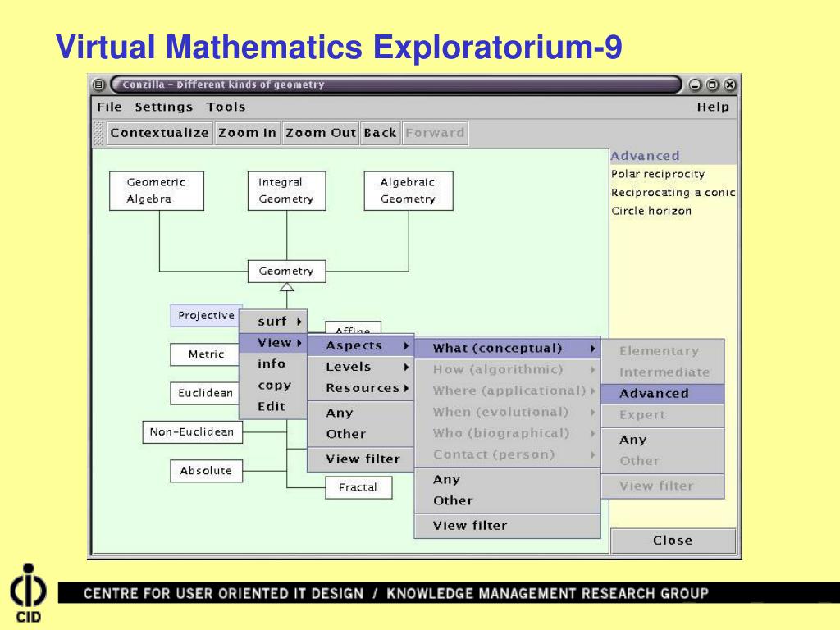This screenshot has height=630, width=840.
Task: Select the central Geometry concept box
Action: tap(286, 272)
